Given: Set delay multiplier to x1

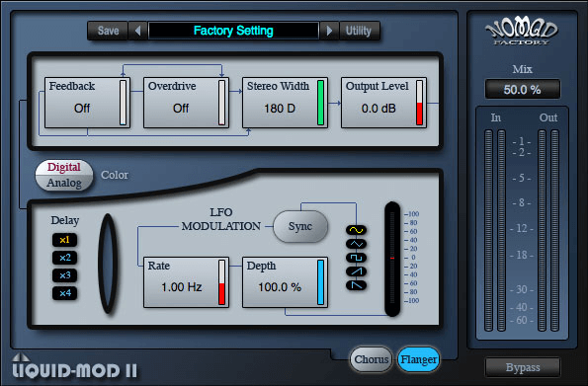Looking at the screenshot, I should click(x=64, y=240).
